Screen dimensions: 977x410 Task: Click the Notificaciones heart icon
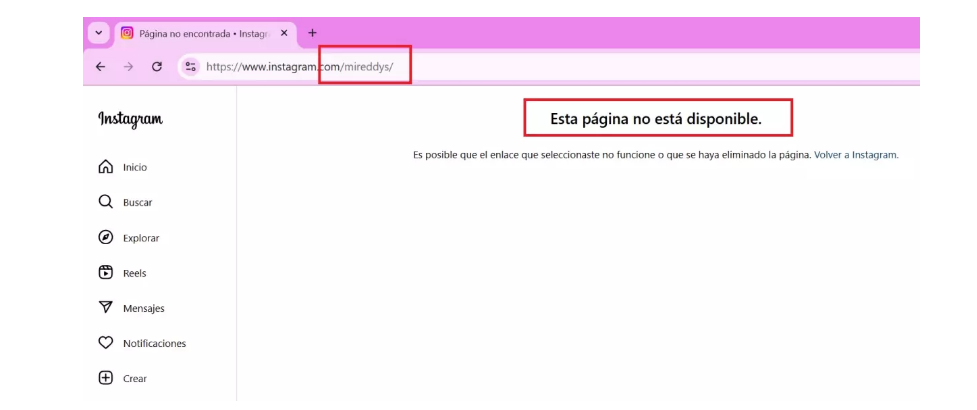(x=106, y=343)
